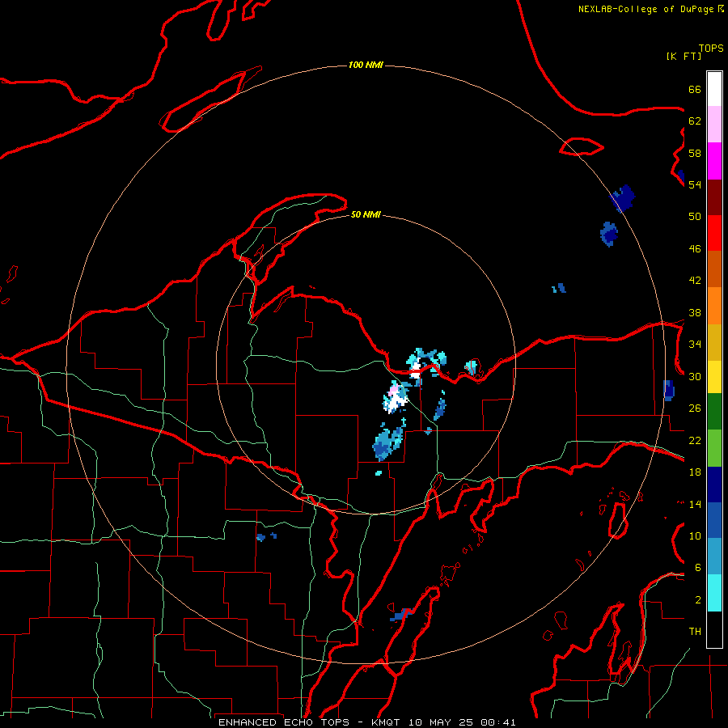Click the "66" legend value
The height and width of the screenshot is (728, 728).
pos(695,89)
